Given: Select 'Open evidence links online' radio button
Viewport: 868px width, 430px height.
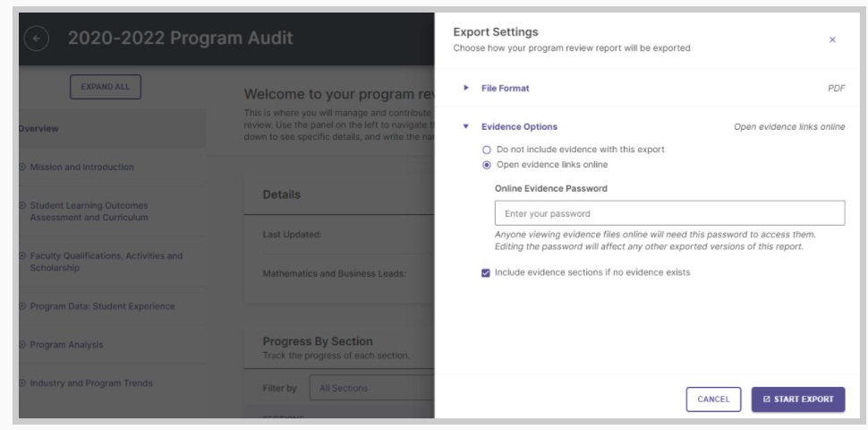Looking at the screenshot, I should click(487, 165).
